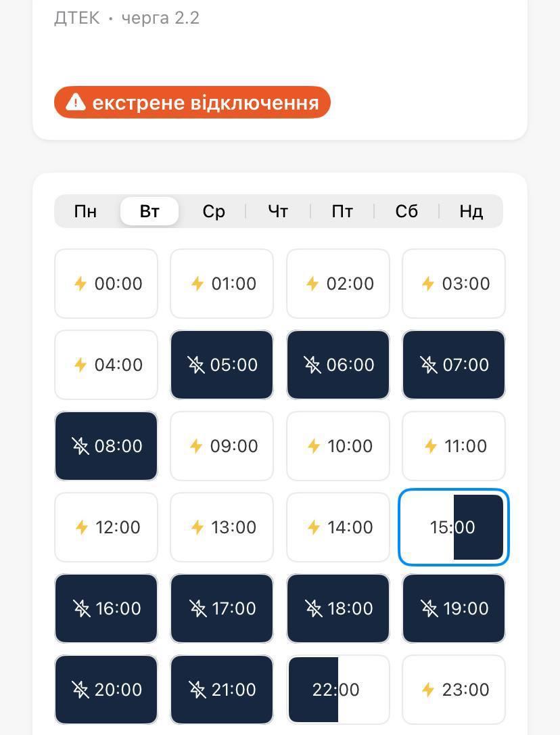
Task: Click the lightning bolt icon beside 00:00
Action: click(80, 284)
